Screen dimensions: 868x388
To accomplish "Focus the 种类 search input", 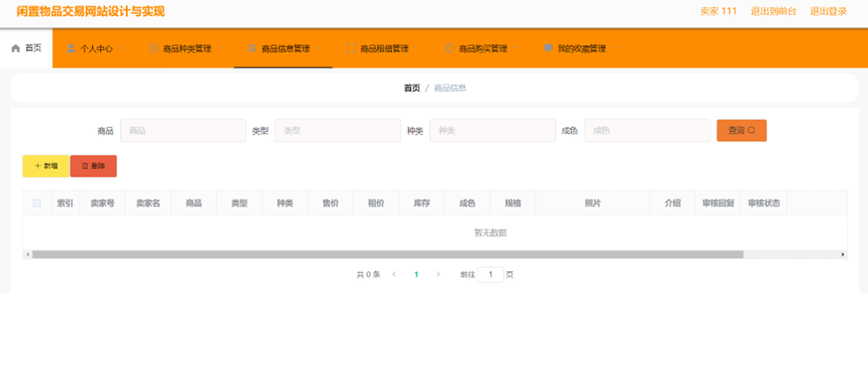I will [493, 131].
